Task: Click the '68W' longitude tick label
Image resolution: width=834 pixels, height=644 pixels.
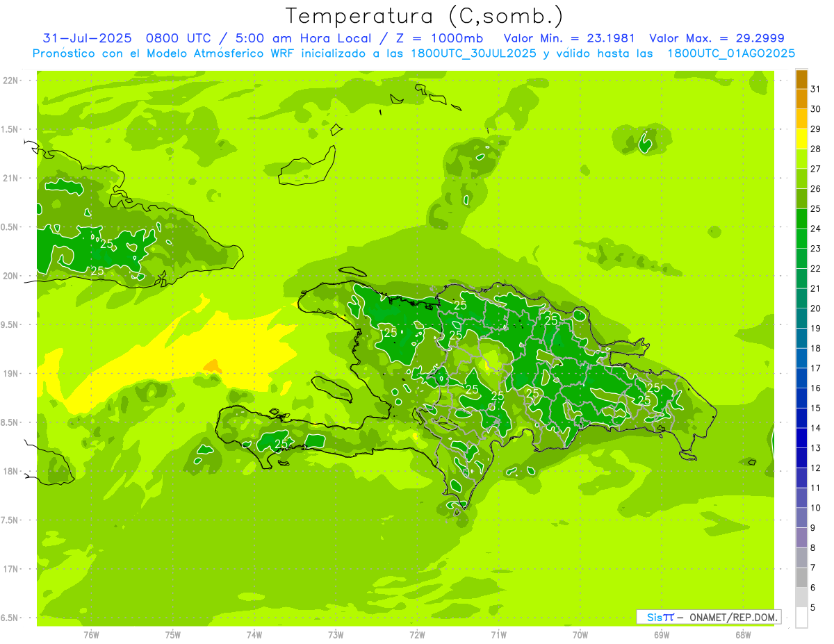Action: [743, 634]
